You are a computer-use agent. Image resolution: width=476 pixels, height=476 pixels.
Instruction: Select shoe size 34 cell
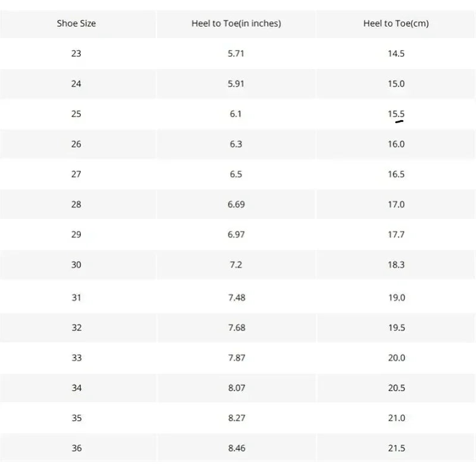[x=76, y=388]
